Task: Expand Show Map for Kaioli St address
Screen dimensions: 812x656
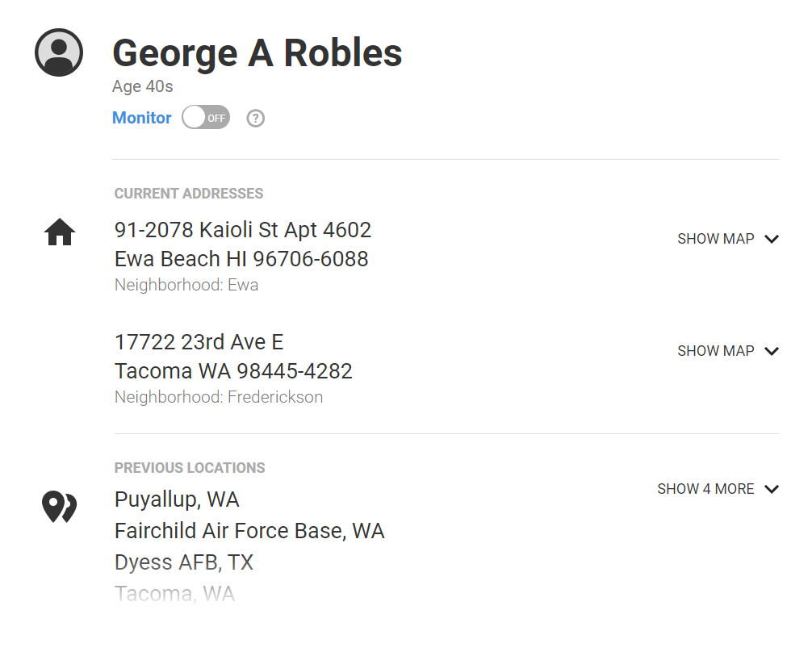Action: pos(728,239)
